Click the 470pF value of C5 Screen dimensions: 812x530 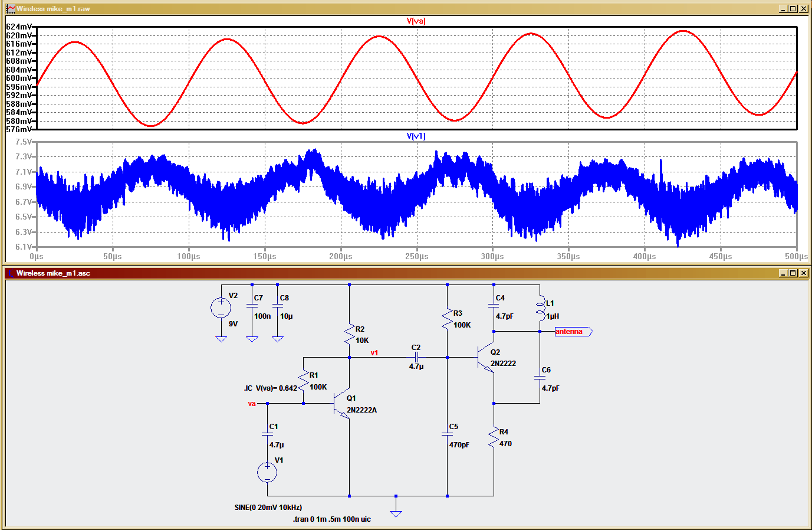coord(459,445)
